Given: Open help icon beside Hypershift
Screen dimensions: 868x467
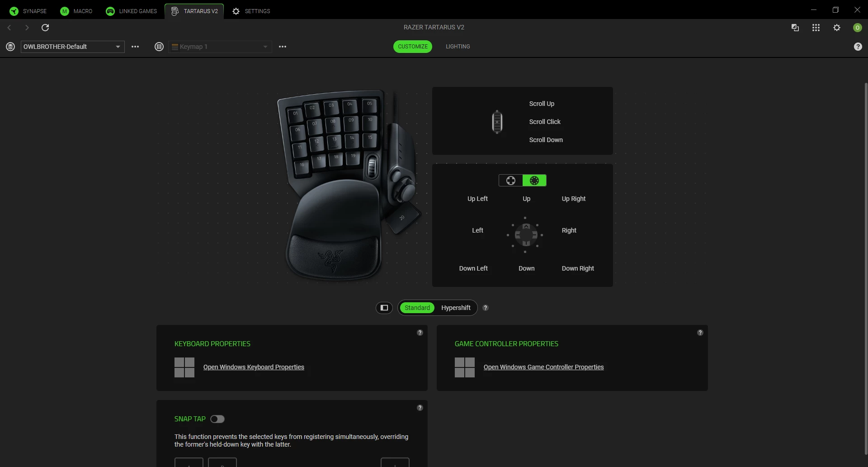Looking at the screenshot, I should pyautogui.click(x=486, y=308).
